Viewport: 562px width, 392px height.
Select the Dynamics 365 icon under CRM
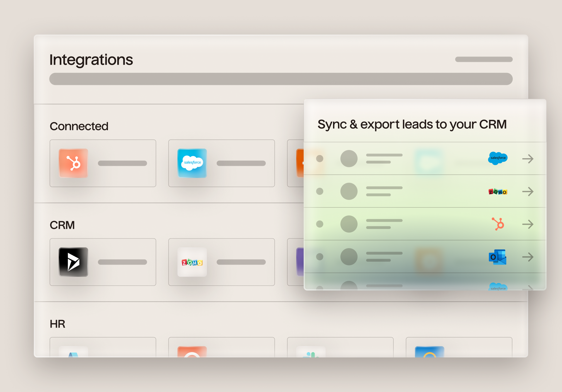coord(73,262)
